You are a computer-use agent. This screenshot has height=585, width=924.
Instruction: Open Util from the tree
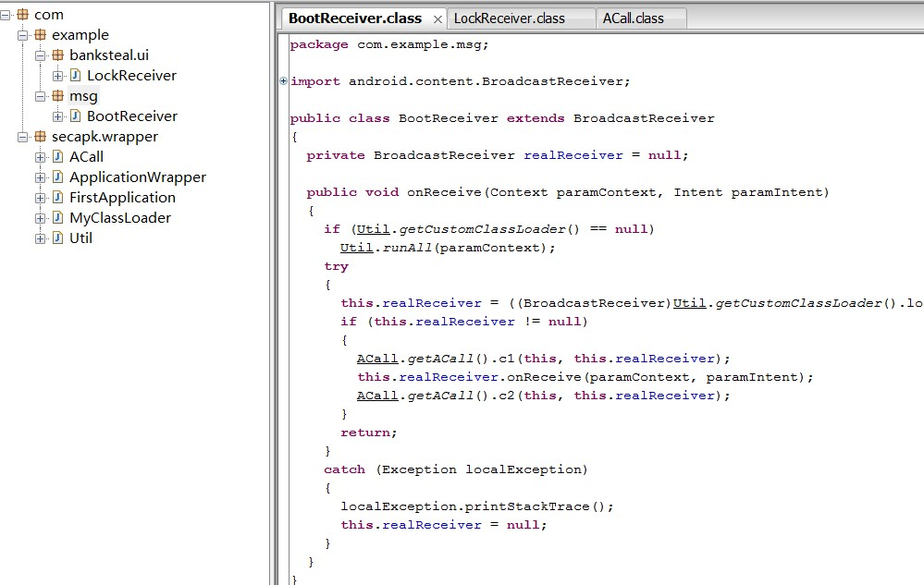(80, 238)
